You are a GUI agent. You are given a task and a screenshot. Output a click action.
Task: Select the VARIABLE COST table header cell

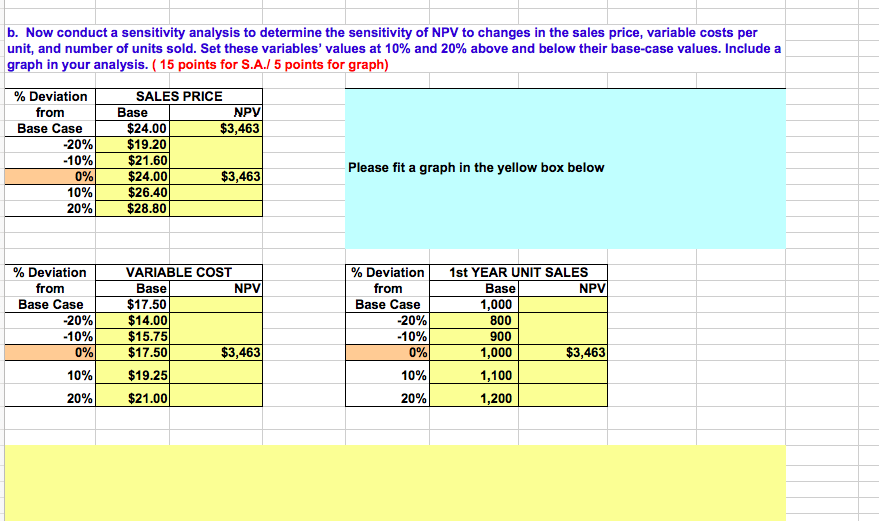click(179, 273)
